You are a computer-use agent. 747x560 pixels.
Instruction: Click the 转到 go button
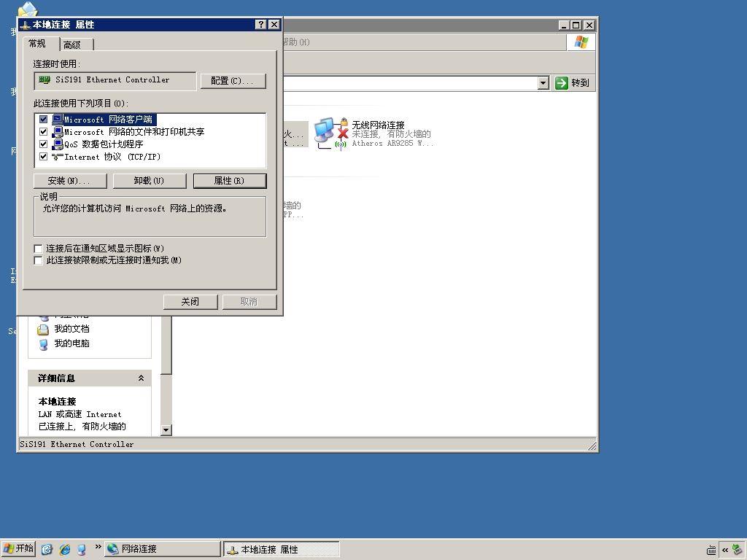click(572, 83)
